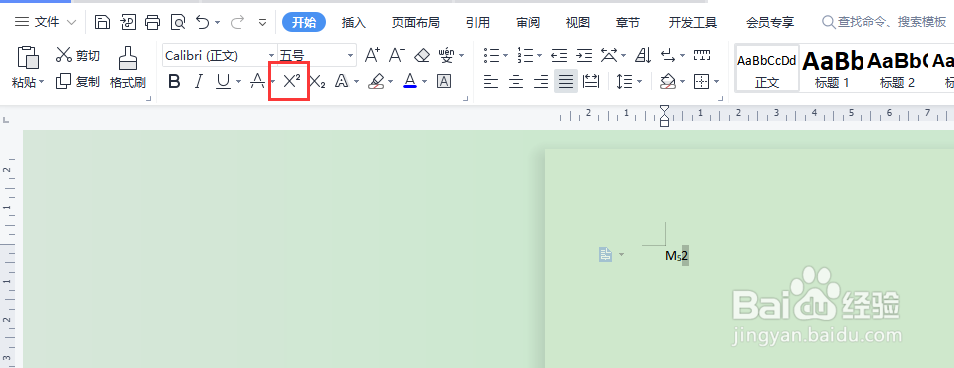The height and width of the screenshot is (368, 954).
Task: Click the Print icon
Action: (152, 23)
